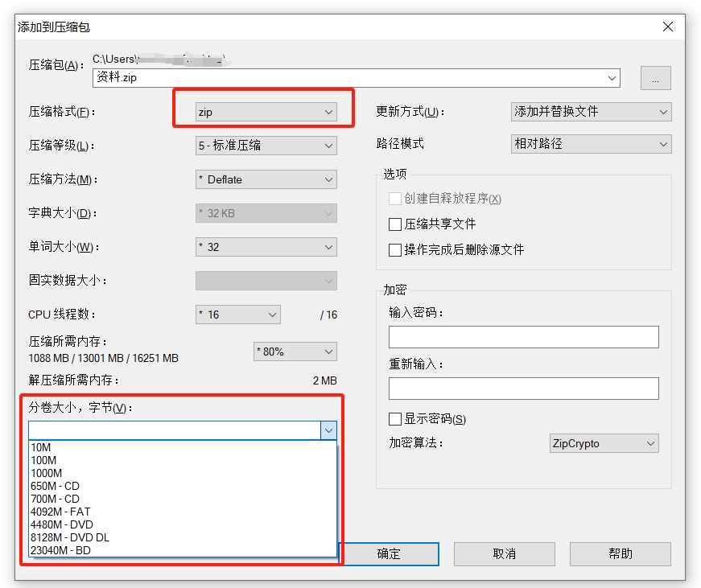Click the 重新输入 password field
701x588 pixels.
[x=523, y=389]
